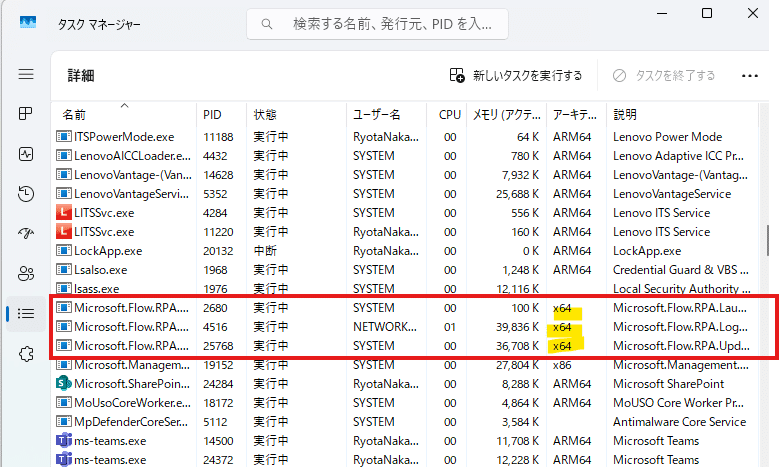Select Microsoft.Flow.RPA process with PID 25768
The height and width of the screenshot is (467, 780).
(x=405, y=346)
